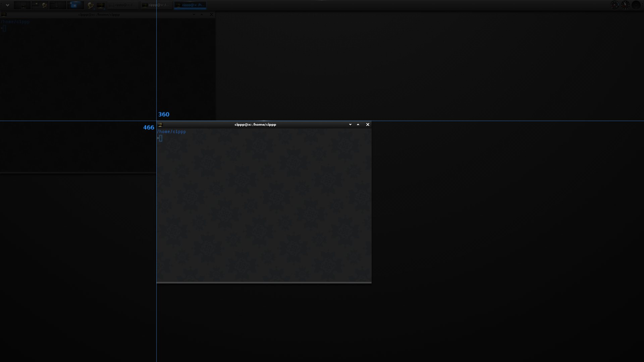644x362 pixels.
Task: Click the prompt cursor in front terminal
Action: [161, 138]
